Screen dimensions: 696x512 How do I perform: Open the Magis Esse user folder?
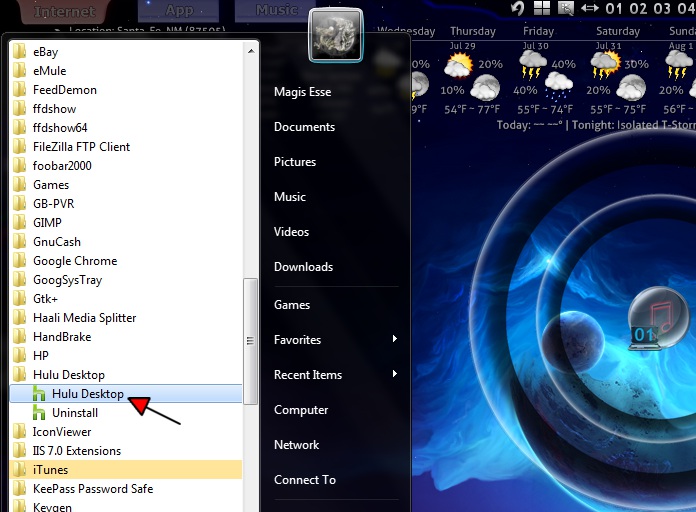302,92
